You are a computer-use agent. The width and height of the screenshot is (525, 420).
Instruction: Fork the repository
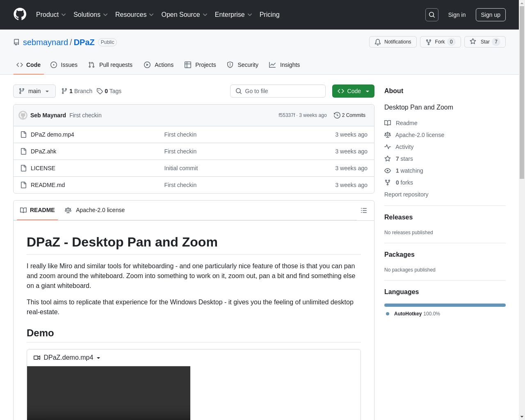[x=440, y=42]
